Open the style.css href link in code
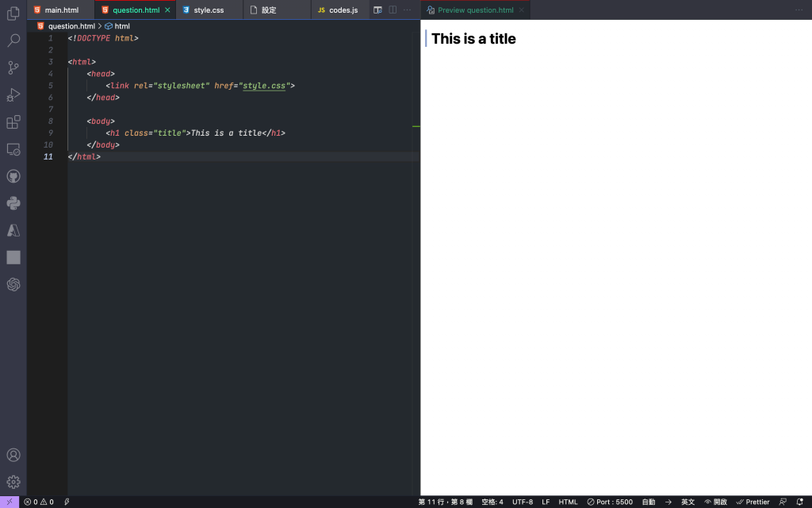Viewport: 812px width, 508px height. pyautogui.click(x=264, y=86)
